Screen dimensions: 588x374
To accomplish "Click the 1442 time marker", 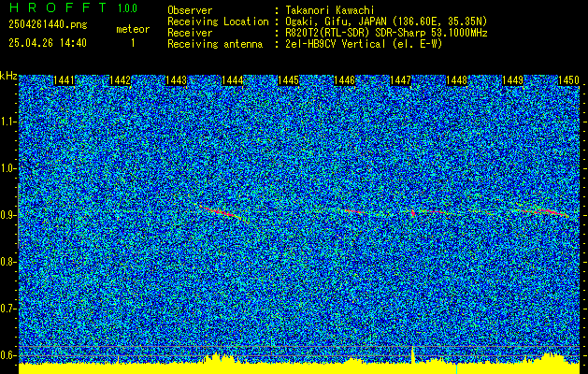I will [x=120, y=80].
